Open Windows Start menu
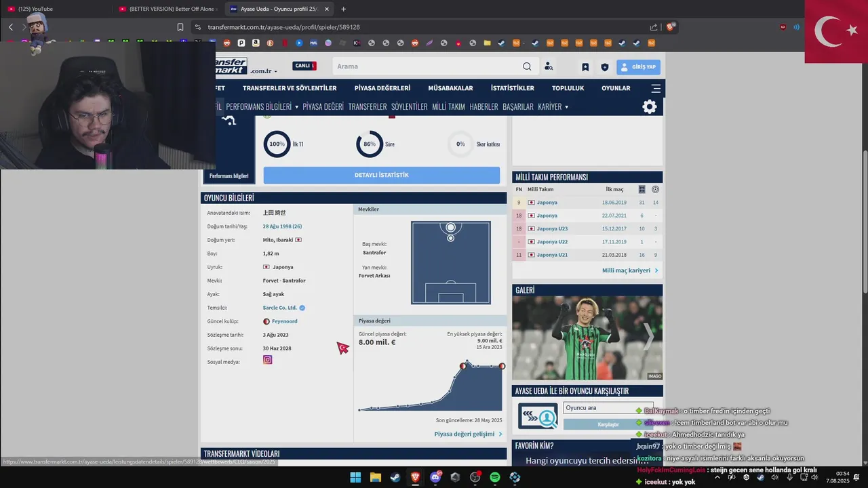This screenshot has height=488, width=868. pos(355,477)
